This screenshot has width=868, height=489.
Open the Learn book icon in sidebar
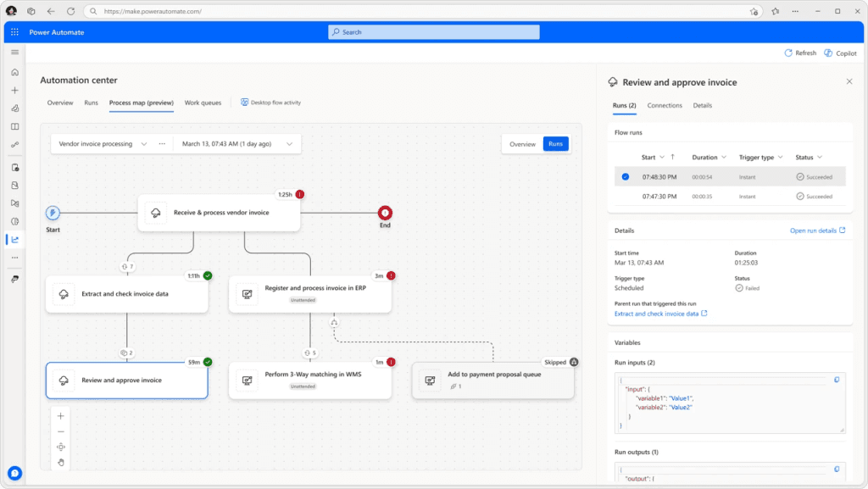click(15, 126)
